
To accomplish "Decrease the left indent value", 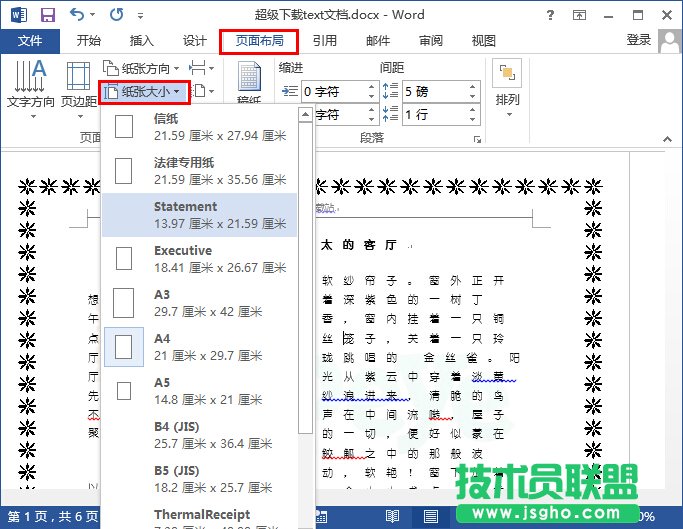I will pyautogui.click(x=371, y=96).
